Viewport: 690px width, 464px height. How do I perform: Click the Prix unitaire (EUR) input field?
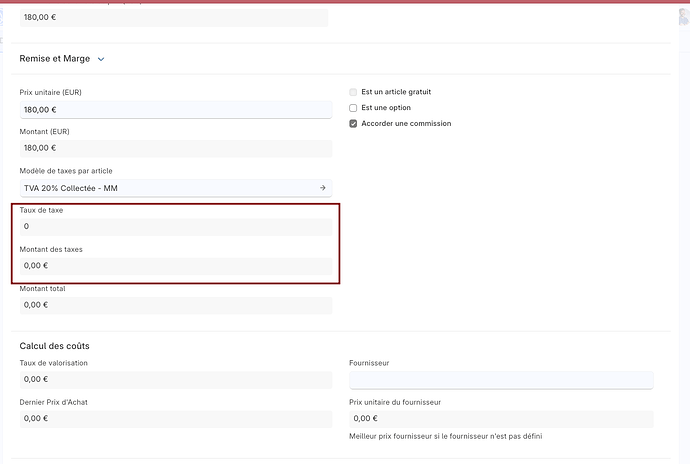pos(175,110)
